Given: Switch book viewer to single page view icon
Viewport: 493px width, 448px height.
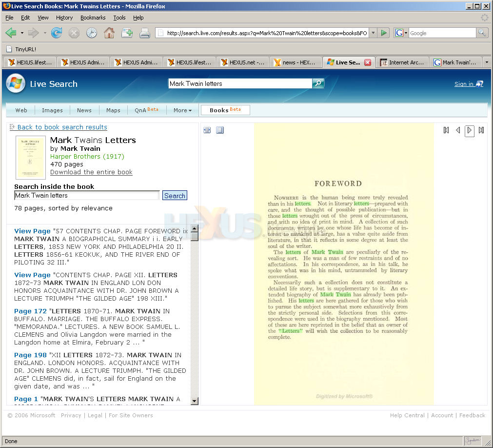Looking at the screenshot, I should click(x=207, y=130).
